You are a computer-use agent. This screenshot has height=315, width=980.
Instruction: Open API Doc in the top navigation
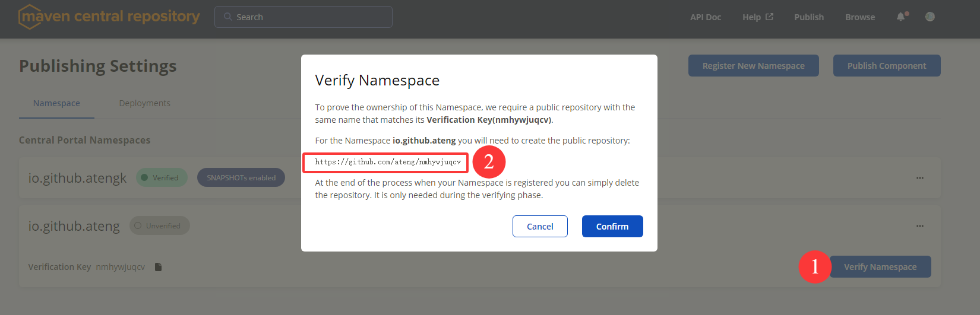[705, 17]
